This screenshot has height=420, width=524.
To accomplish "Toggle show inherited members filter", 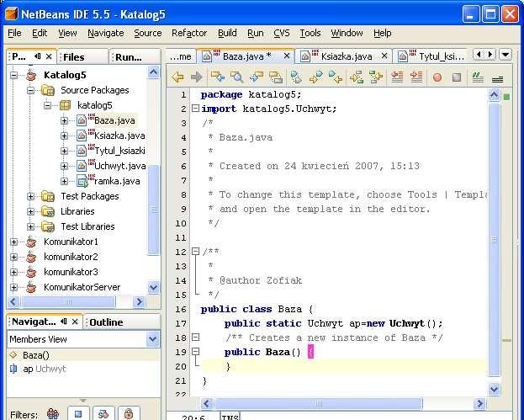I will 53,414.
